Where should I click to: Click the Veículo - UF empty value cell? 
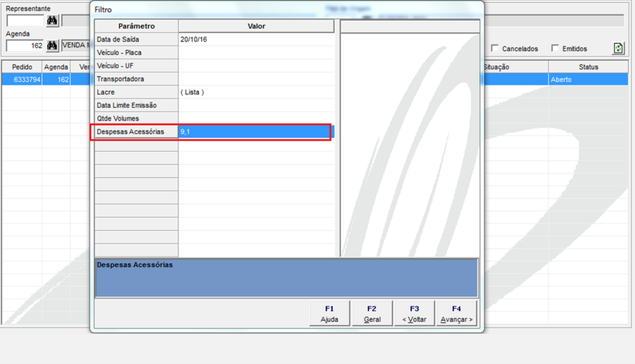tap(256, 66)
